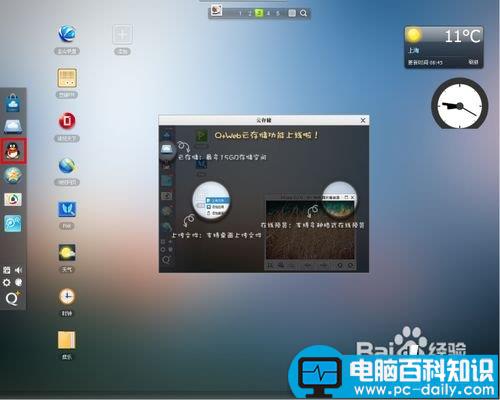Click the search magnifier in top bar
Viewport: 500px width, 400px height.
click(303, 13)
